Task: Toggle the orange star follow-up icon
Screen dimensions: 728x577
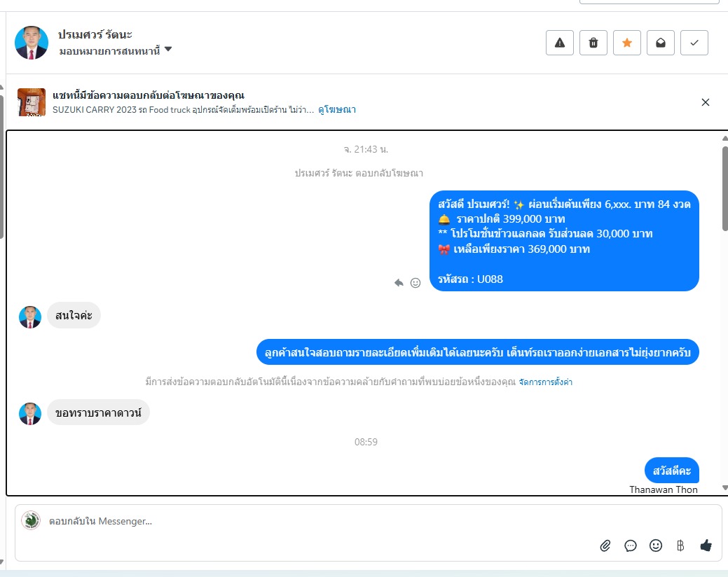Action: (x=627, y=43)
